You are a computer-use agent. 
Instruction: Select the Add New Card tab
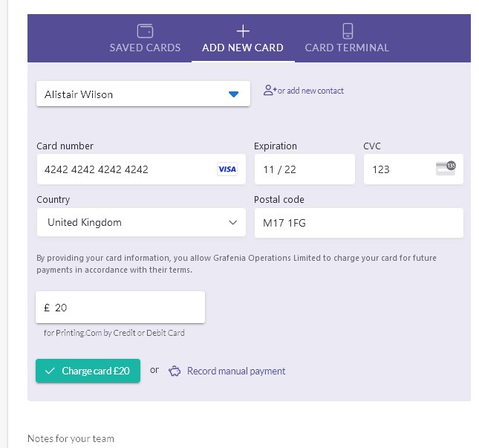pyautogui.click(x=243, y=39)
